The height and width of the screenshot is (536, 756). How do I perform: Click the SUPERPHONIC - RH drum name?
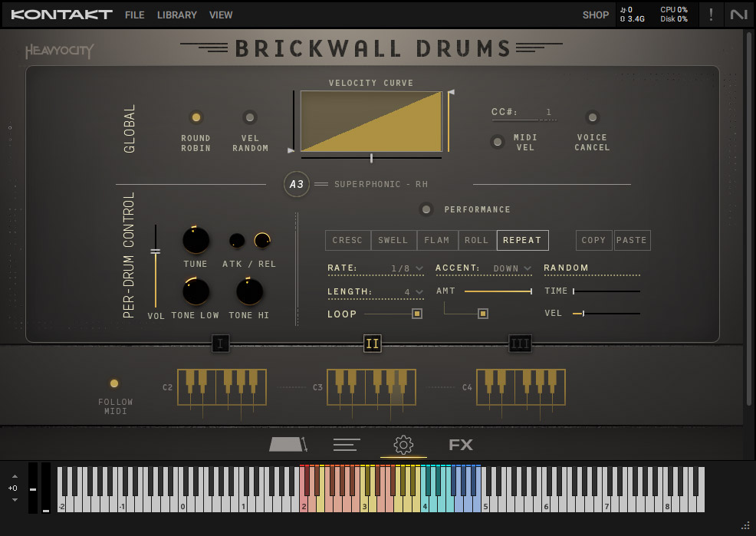381,184
